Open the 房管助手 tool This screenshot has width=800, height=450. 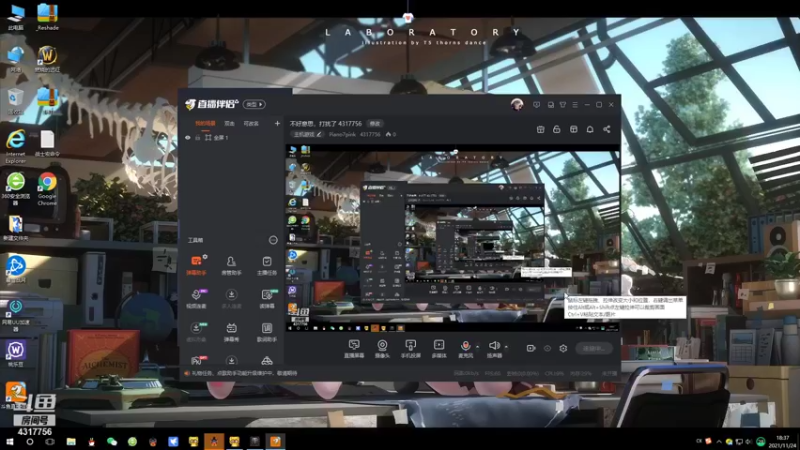point(231,265)
